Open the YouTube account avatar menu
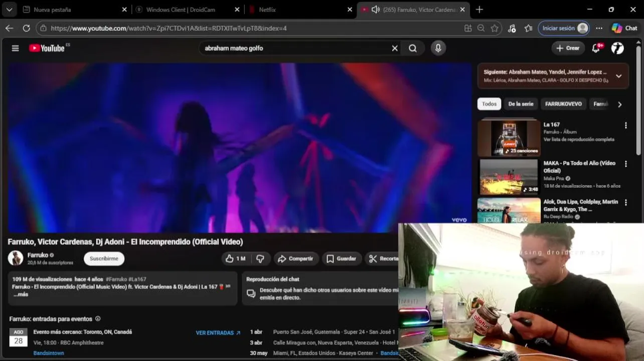644x361 pixels. (x=617, y=48)
